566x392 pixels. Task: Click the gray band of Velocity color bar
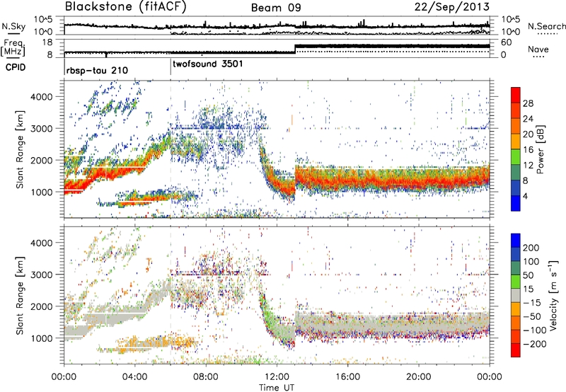(x=516, y=296)
